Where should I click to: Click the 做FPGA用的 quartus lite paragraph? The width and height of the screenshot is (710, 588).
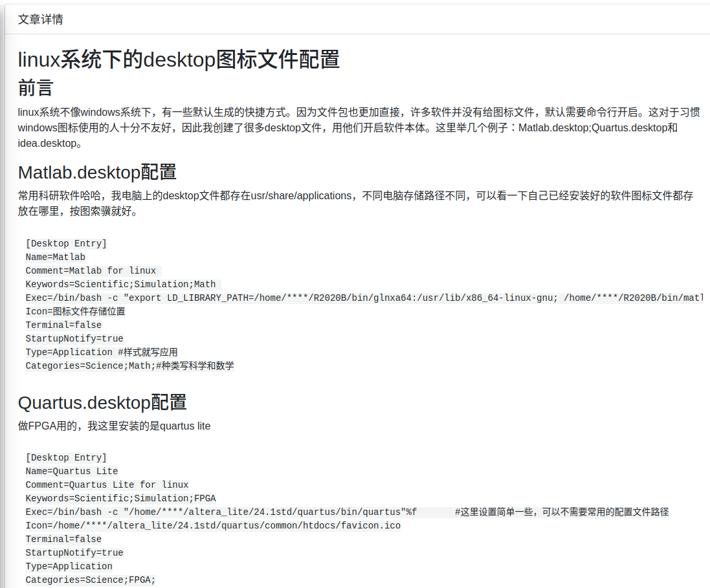click(114, 426)
